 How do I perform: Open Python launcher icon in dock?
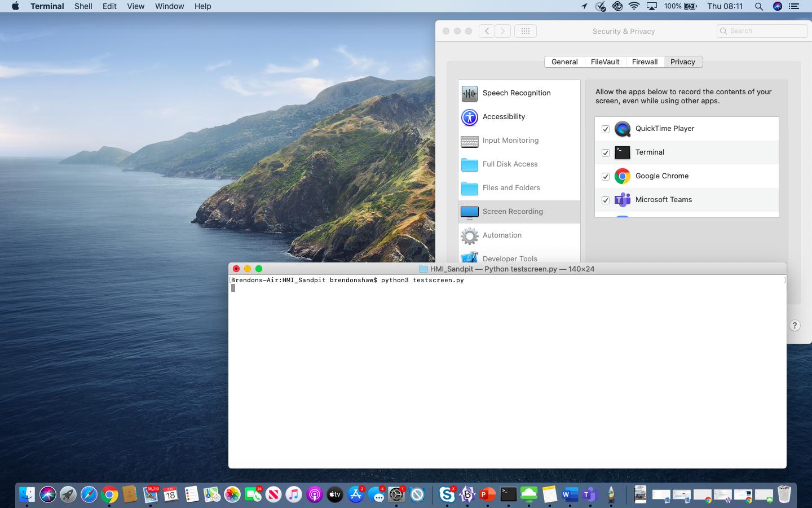(x=611, y=495)
